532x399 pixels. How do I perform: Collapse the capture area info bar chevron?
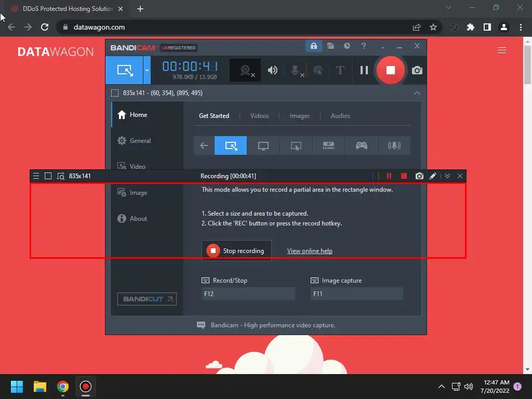pyautogui.click(x=417, y=93)
